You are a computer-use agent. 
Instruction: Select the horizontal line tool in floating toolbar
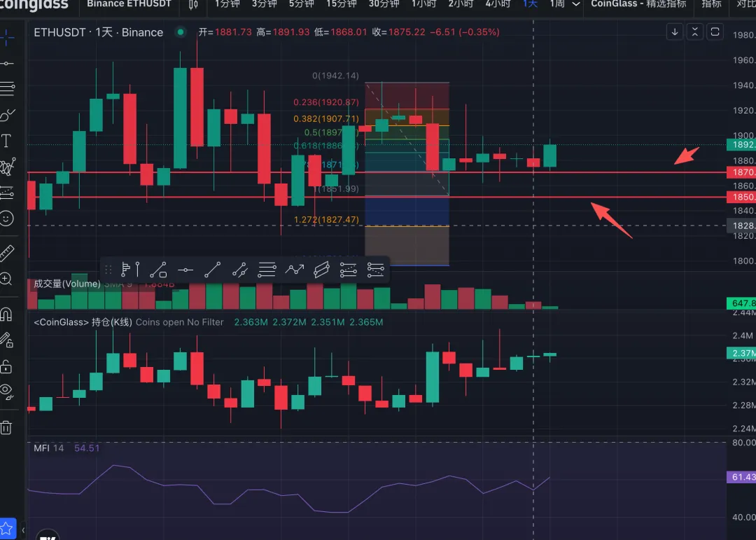click(x=185, y=270)
